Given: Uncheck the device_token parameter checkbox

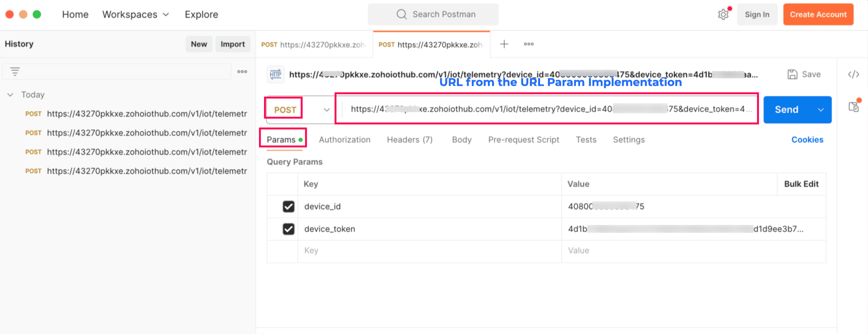Looking at the screenshot, I should 288,229.
